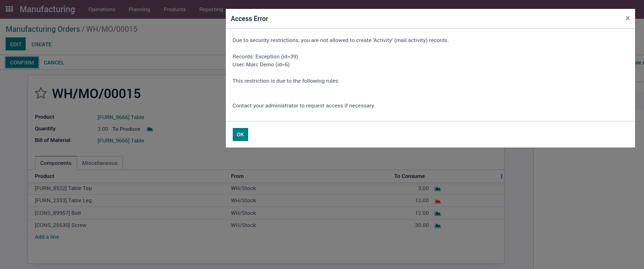644x269 pixels.
Task: Click the 'User: Marc Demo (id=6)' text
Action: tap(261, 64)
